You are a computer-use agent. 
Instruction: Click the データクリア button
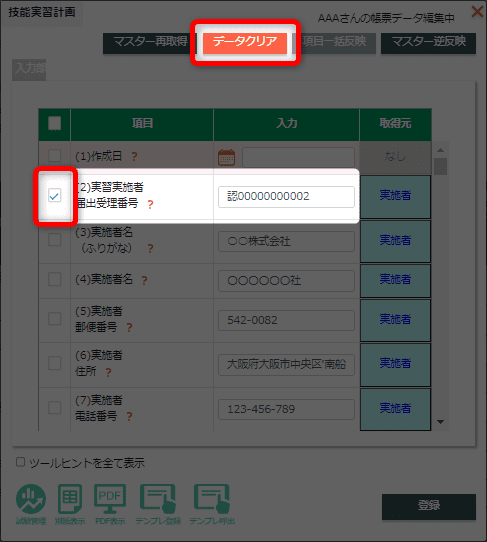245,42
